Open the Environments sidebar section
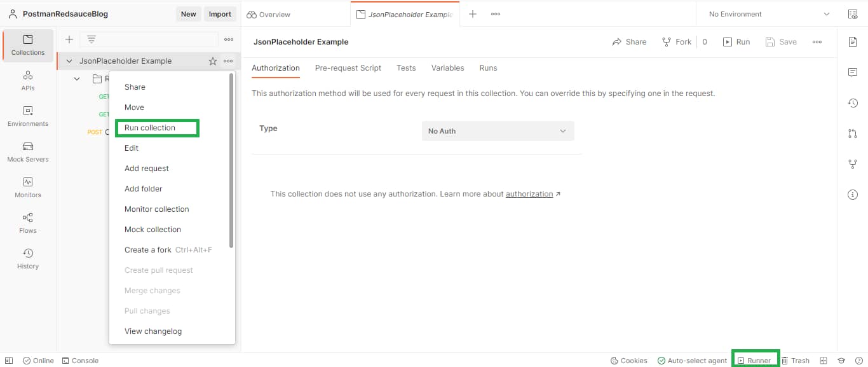 pos(28,116)
